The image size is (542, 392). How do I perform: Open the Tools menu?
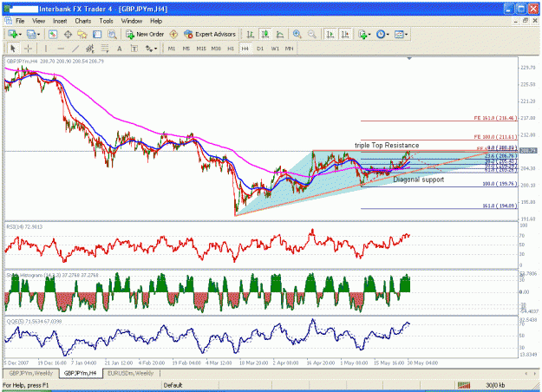point(106,21)
